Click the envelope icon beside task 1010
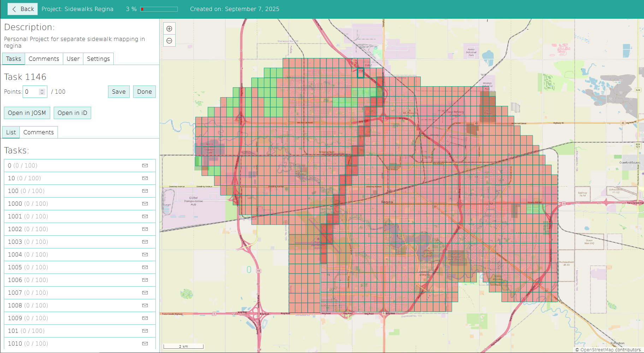This screenshot has height=353, width=644. 145,343
